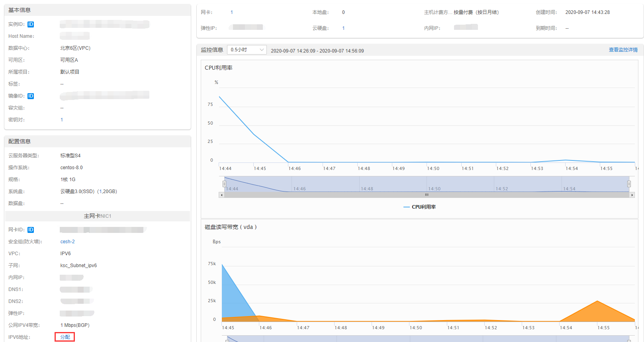Click the 云硬盘 count link

point(343,28)
